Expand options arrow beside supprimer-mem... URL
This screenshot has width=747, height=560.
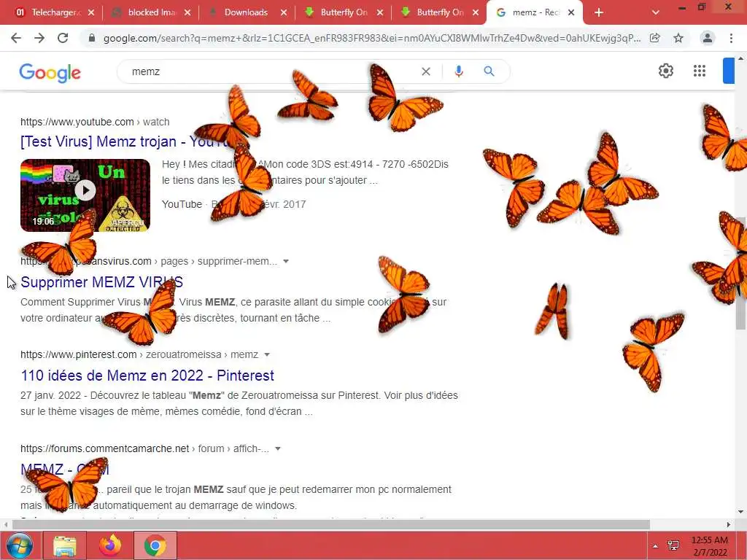pyautogui.click(x=286, y=261)
